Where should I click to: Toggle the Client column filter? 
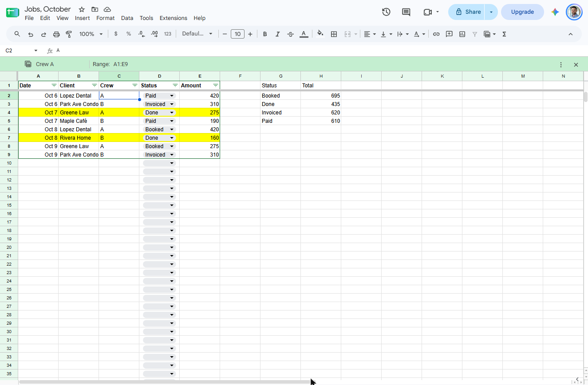pyautogui.click(x=95, y=85)
